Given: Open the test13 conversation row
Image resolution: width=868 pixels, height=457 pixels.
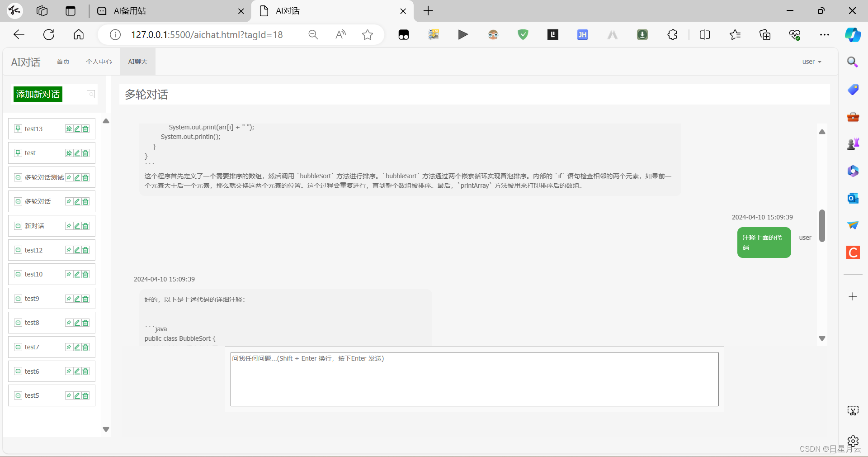Looking at the screenshot, I should click(x=52, y=129).
